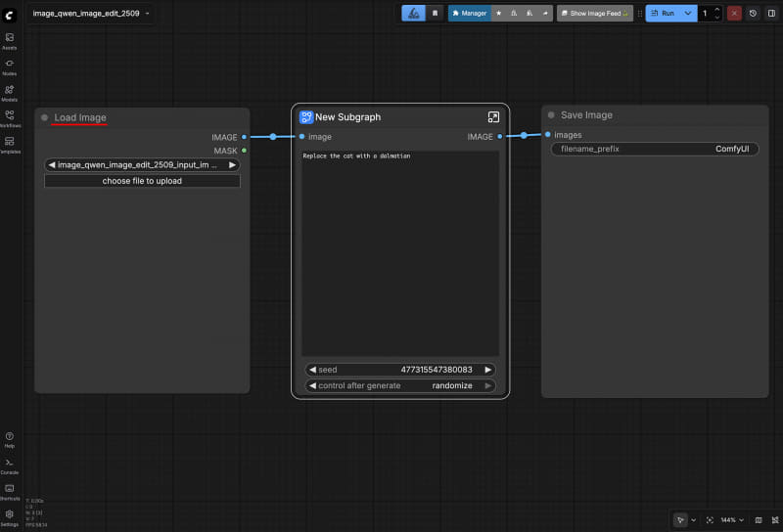The image size is (783, 532).
Task: Open the Help center
Action: [10, 440]
